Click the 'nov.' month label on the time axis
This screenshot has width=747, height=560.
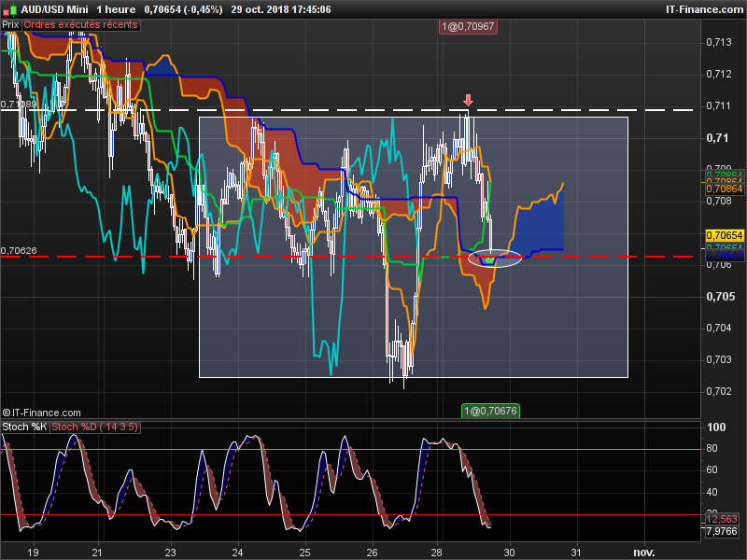[x=644, y=553]
